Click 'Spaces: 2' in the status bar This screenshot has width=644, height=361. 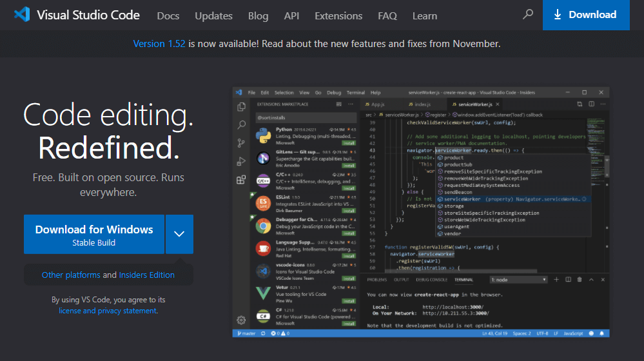pos(522,333)
